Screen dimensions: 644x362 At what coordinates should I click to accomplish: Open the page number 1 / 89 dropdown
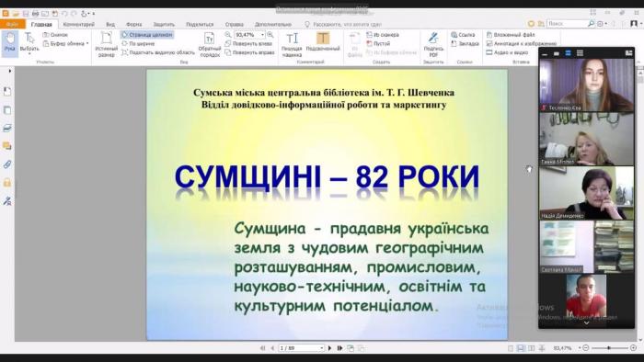(x=322, y=348)
